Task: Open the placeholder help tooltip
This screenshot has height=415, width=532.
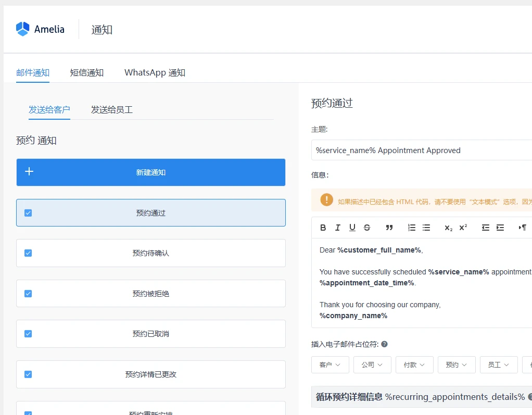Action: [384, 344]
